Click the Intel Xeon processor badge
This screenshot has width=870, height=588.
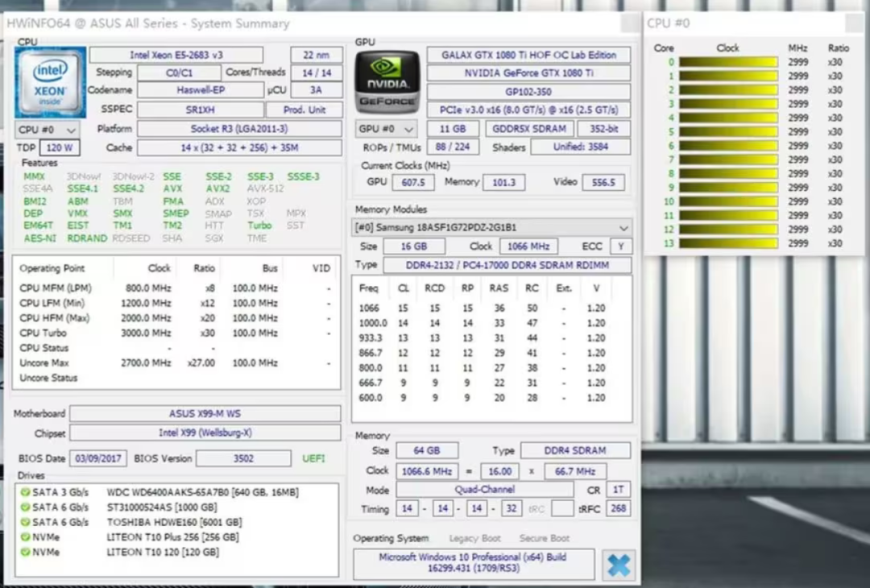coord(49,81)
